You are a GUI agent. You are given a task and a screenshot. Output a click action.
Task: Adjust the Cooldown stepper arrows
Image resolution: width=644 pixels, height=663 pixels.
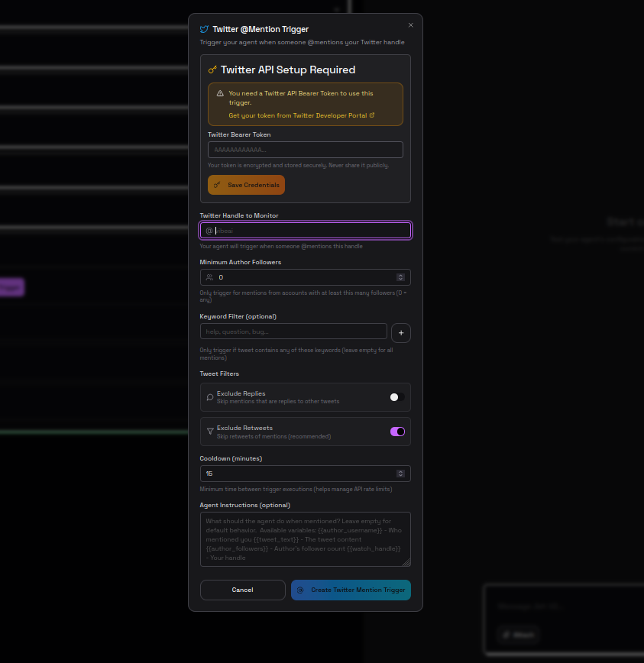tap(400, 474)
